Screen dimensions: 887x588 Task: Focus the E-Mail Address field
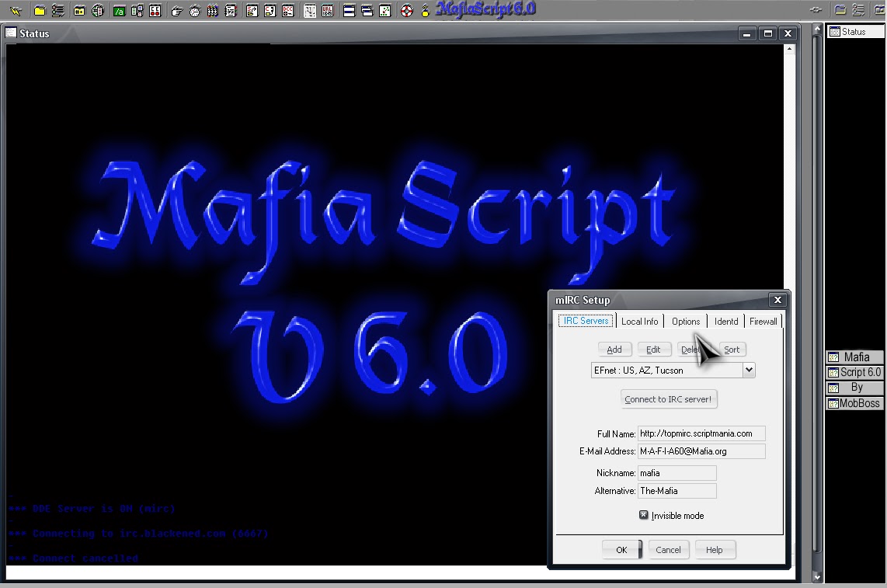tap(701, 451)
